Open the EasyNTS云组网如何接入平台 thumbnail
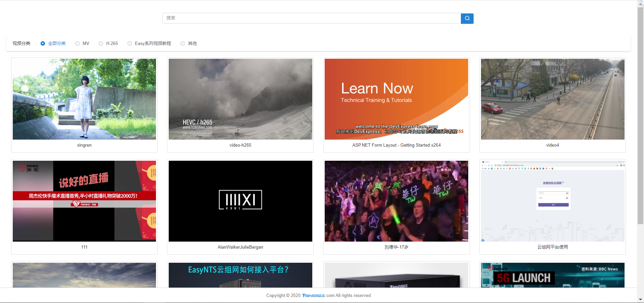 tap(240, 275)
